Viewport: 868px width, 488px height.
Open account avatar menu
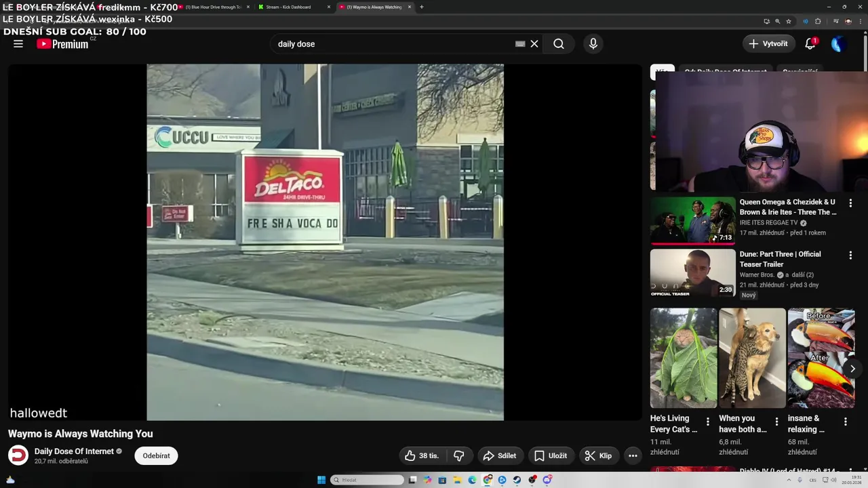point(838,44)
